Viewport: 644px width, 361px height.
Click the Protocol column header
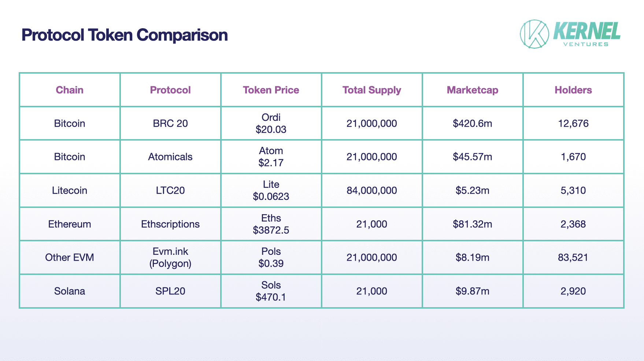[170, 90]
